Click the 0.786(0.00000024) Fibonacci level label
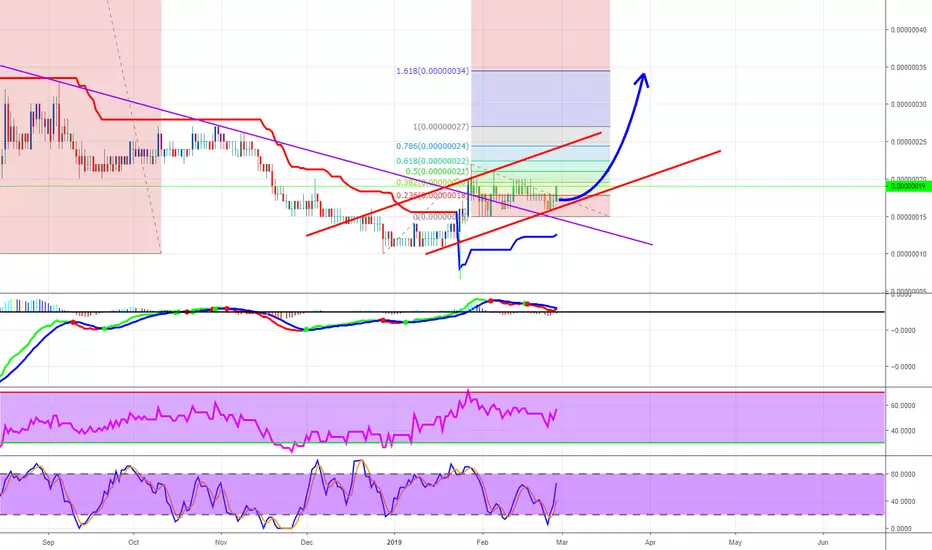Viewport: 932px width, 550px height. pos(432,146)
